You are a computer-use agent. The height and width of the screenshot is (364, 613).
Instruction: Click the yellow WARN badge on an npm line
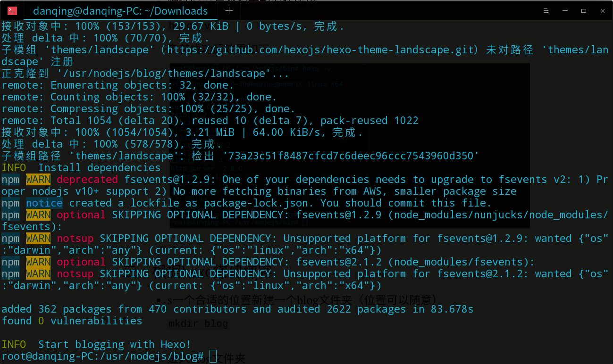coord(38,179)
